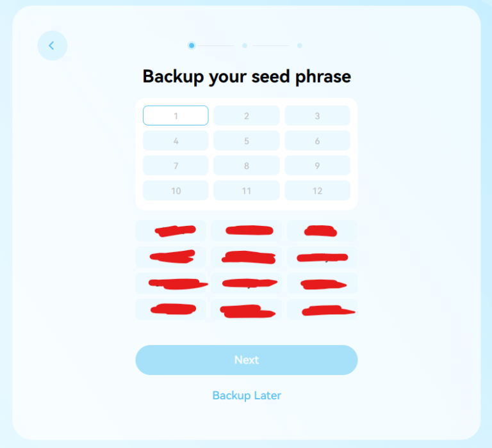Screen dimensions: 492x448
Task: Click the final slot numbered 12
Action: pos(317,191)
